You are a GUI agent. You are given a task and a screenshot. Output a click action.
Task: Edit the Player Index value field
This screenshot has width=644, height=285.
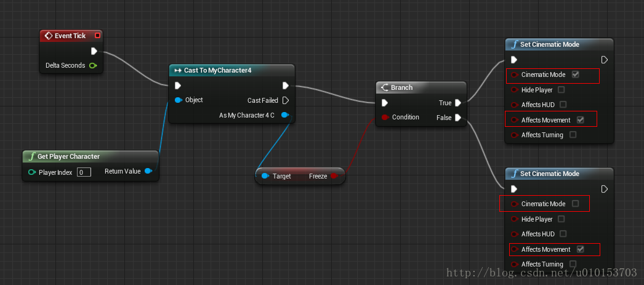click(x=84, y=172)
